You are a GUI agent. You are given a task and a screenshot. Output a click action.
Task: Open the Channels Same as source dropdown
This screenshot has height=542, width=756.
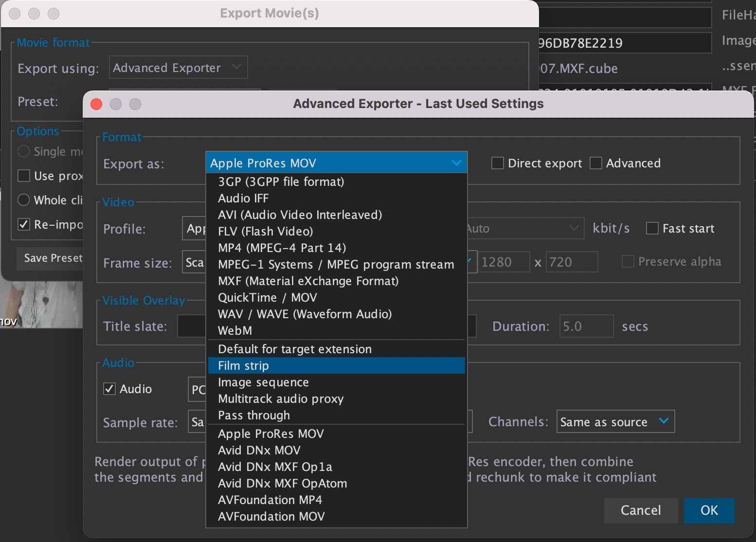click(615, 422)
